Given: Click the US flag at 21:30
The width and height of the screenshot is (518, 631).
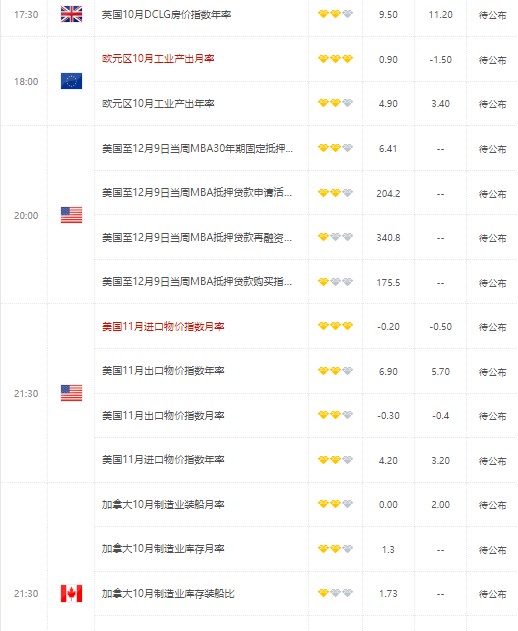Looking at the screenshot, I should click(x=71, y=393).
